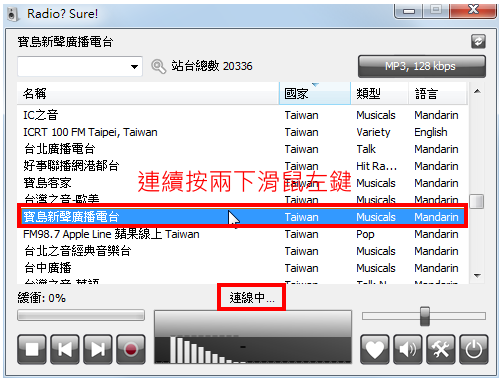The width and height of the screenshot is (503, 382).
Task: Start recording with the red record button
Action: (131, 349)
